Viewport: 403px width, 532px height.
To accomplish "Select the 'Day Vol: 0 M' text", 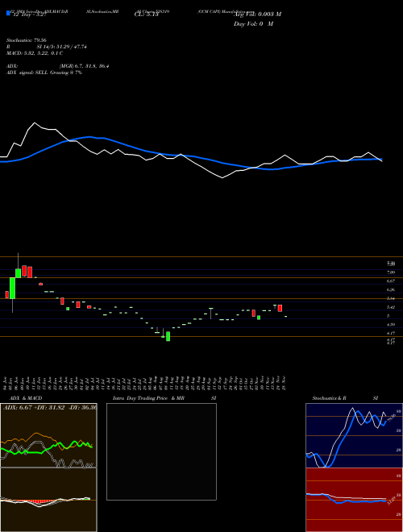I will [253, 24].
